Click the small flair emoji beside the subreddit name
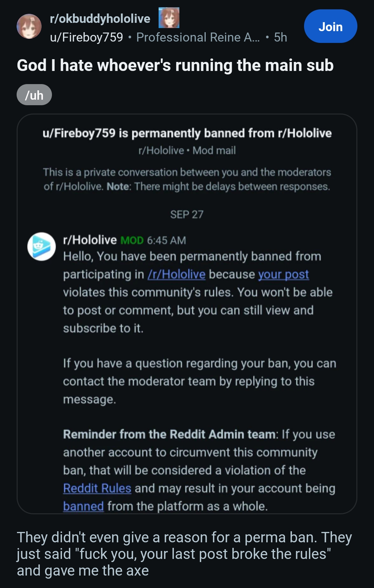 (x=169, y=18)
